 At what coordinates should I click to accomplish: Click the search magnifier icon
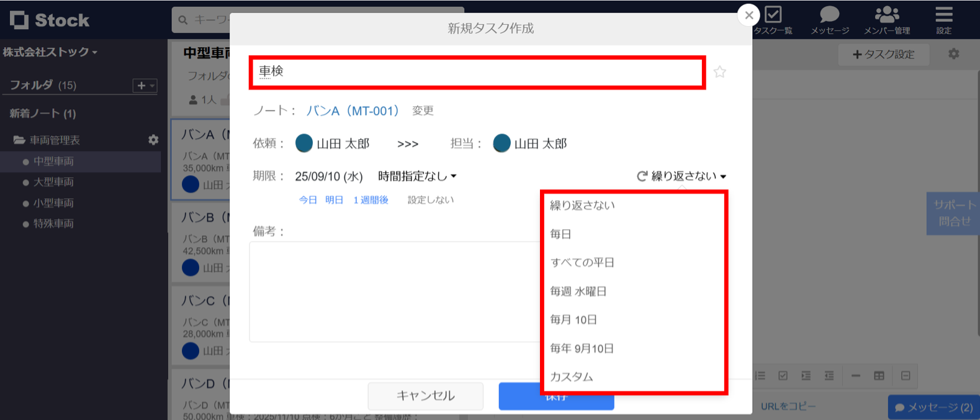tap(183, 20)
